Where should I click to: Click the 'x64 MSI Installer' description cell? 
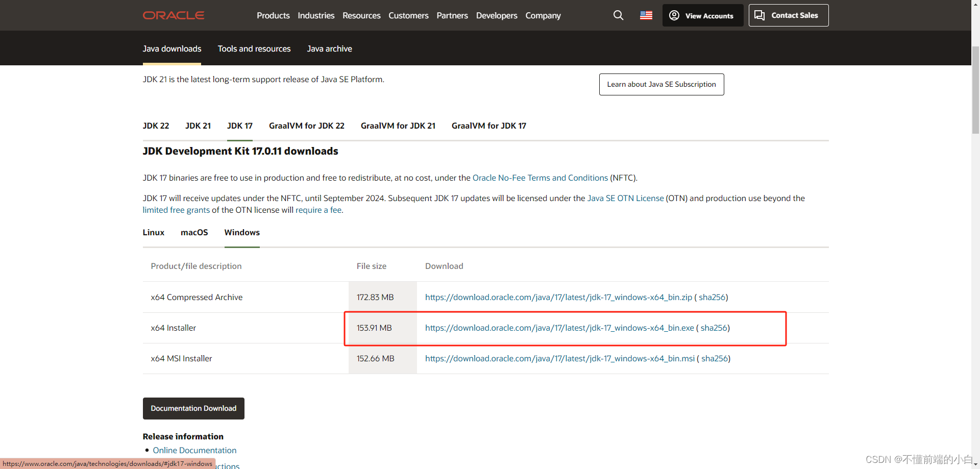(181, 358)
